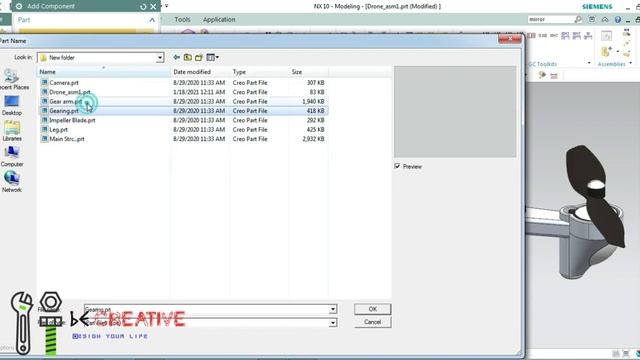Image resolution: width=640 pixels, height=360 pixels.
Task: Click the red GC Toolkits first icon
Action: [531, 36]
